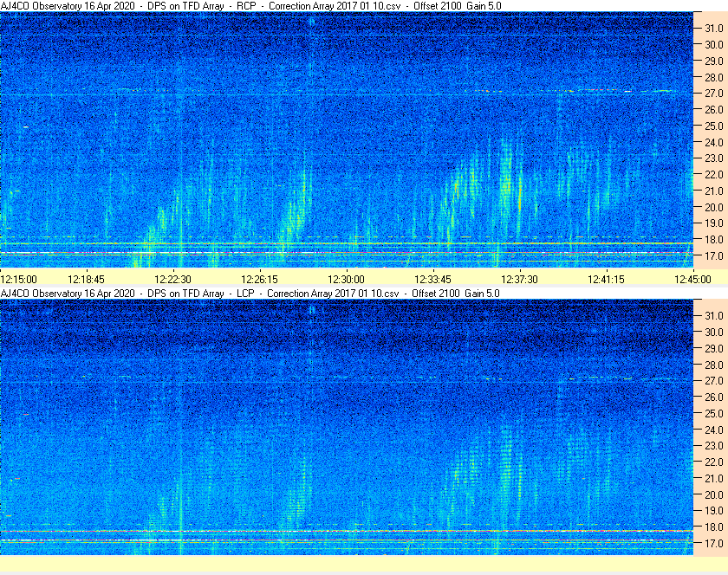Screen dimensions: 728x575
Task: Click 17.0 frequency label in RCP panel
Action: click(713, 256)
